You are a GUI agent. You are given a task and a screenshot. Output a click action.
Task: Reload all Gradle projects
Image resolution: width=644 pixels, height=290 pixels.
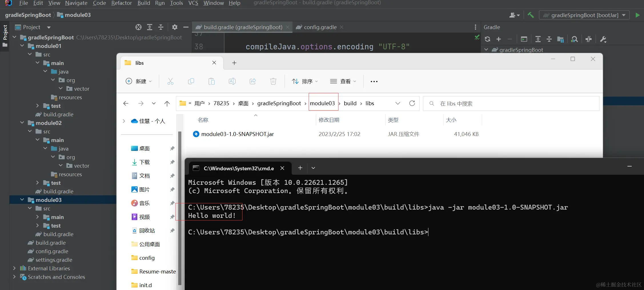pyautogui.click(x=487, y=39)
